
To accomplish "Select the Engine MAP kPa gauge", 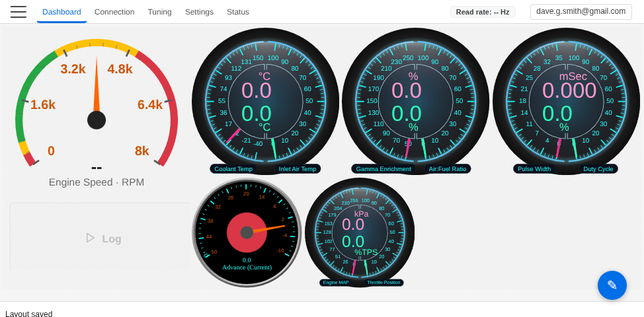I will click(x=360, y=232).
